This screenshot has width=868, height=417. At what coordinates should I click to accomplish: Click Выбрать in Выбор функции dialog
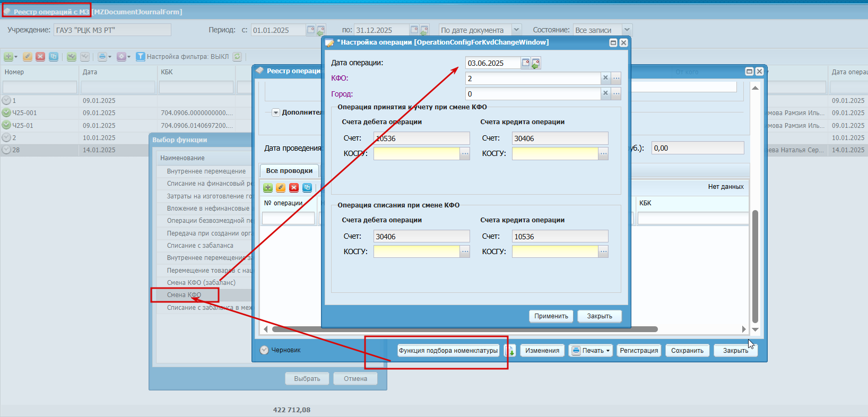(307, 379)
